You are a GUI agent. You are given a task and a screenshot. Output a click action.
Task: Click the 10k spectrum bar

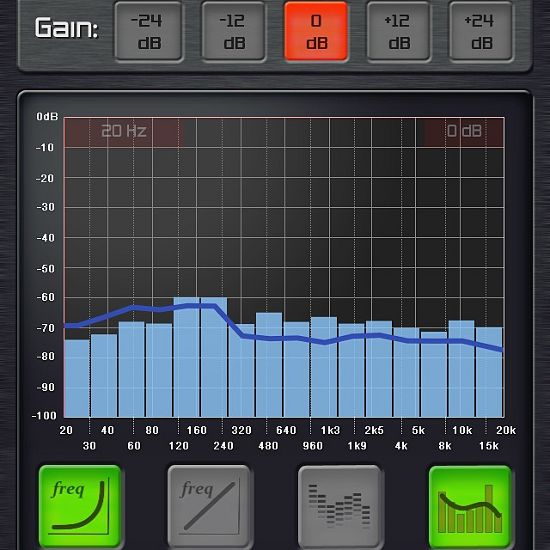click(x=462, y=368)
